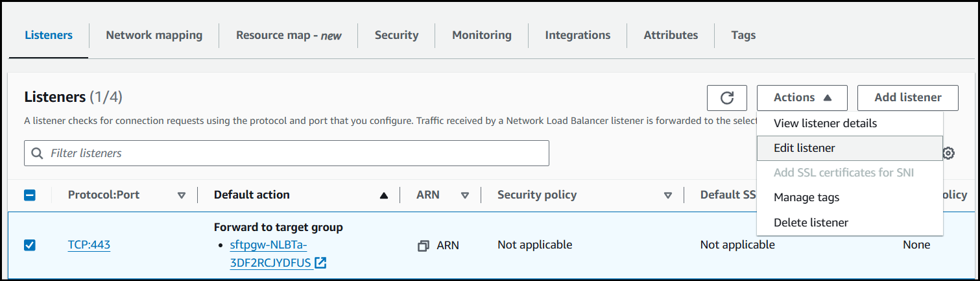Sort by Protocol:Port column arrow
The image size is (980, 281).
(x=182, y=195)
